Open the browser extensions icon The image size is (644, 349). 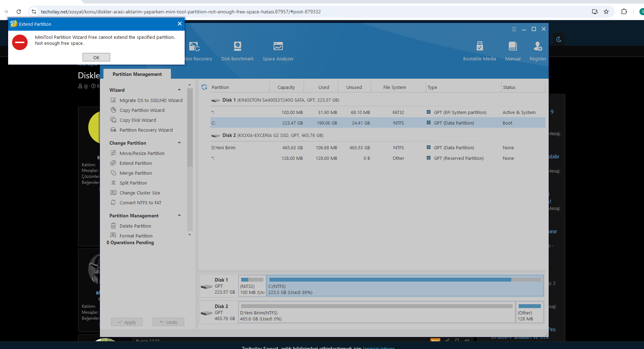click(x=624, y=12)
